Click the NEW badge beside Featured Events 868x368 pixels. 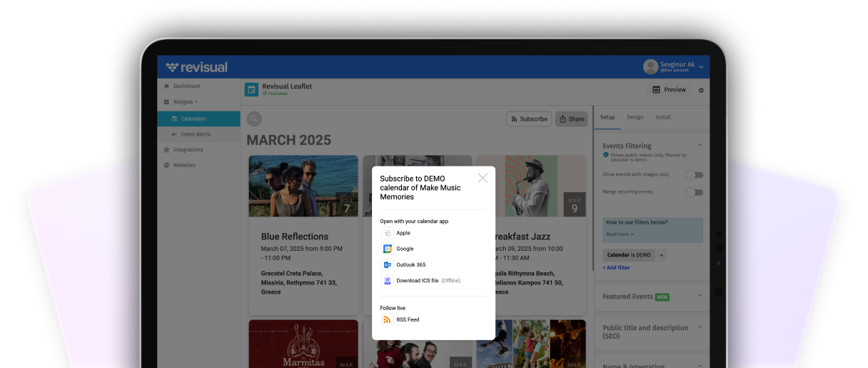click(x=662, y=297)
